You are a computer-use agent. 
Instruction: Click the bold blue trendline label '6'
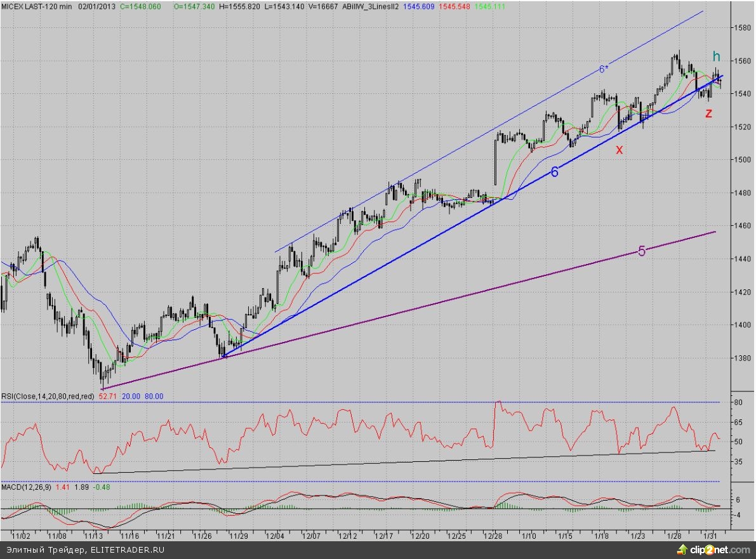click(554, 171)
